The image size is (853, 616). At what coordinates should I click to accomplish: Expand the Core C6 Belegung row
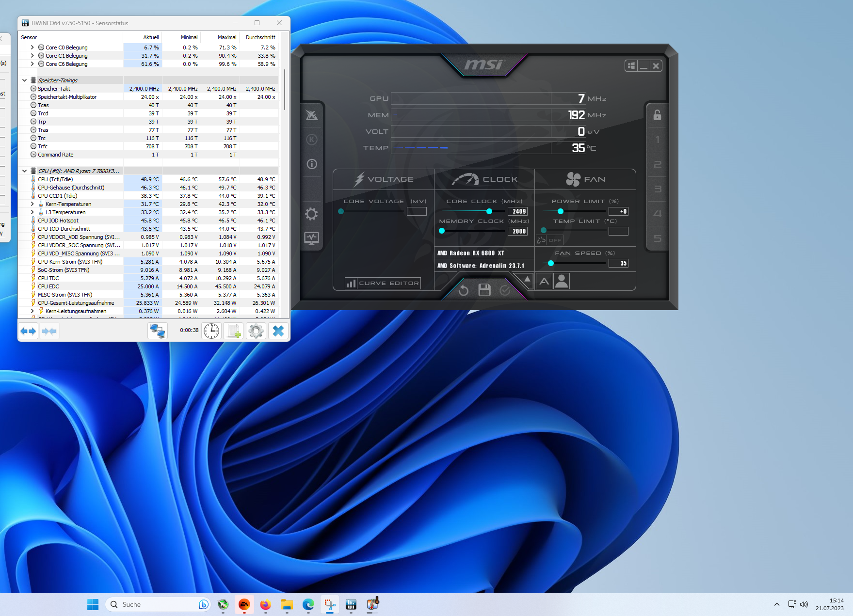click(32, 64)
